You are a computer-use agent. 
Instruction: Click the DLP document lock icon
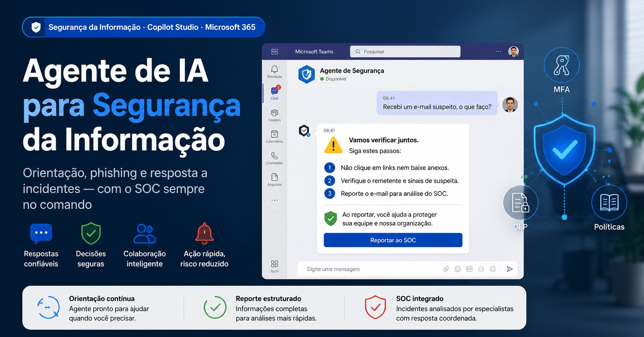(x=520, y=203)
